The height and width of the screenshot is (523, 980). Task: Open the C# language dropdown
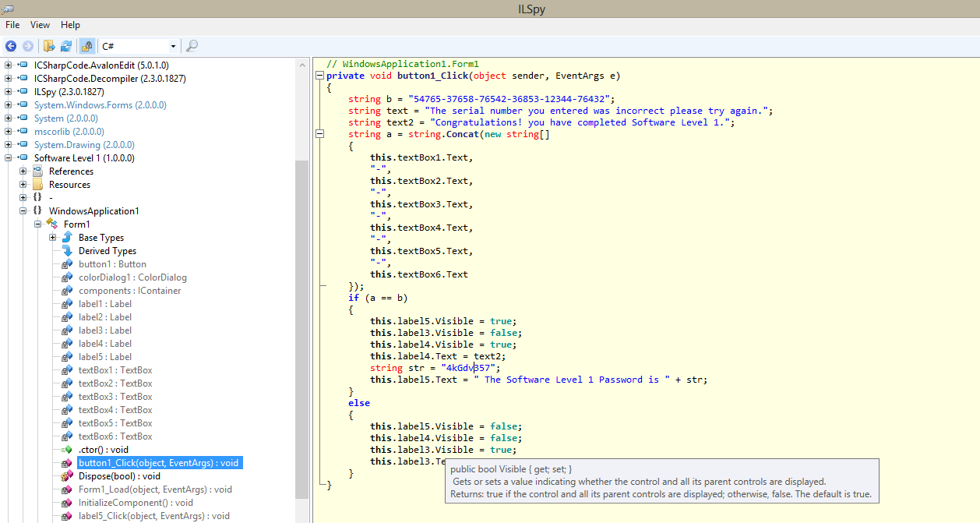point(173,47)
